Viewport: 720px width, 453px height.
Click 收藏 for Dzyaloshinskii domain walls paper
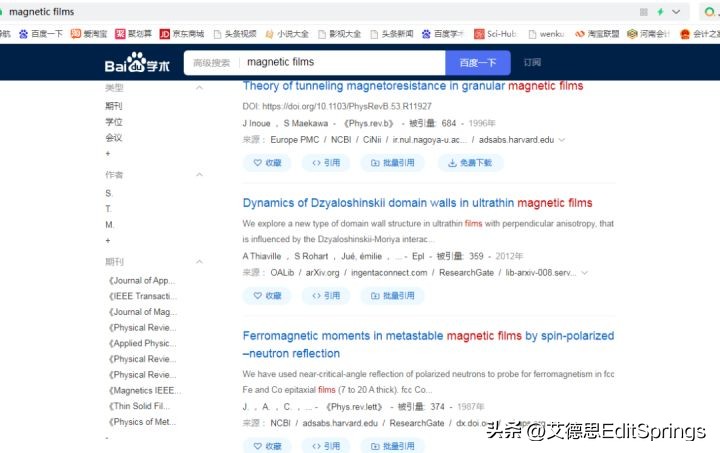[x=267, y=296]
